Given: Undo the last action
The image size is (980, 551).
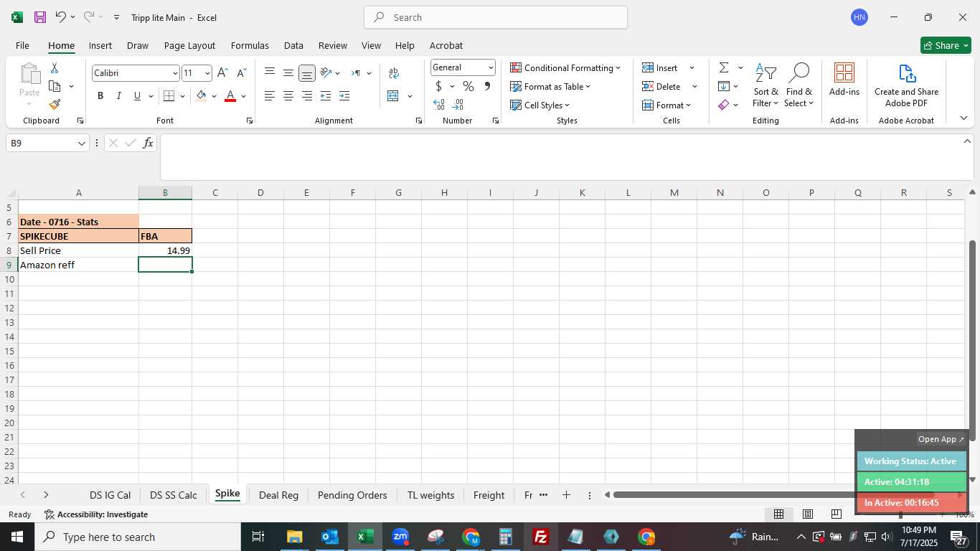Looking at the screenshot, I should 61,17.
